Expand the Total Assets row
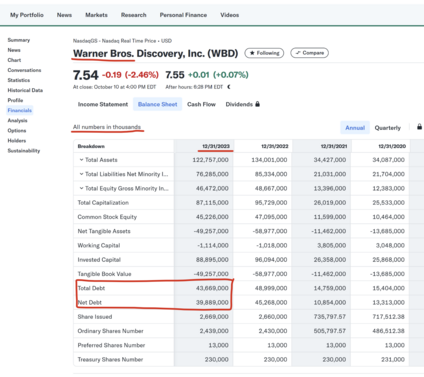 [81, 160]
